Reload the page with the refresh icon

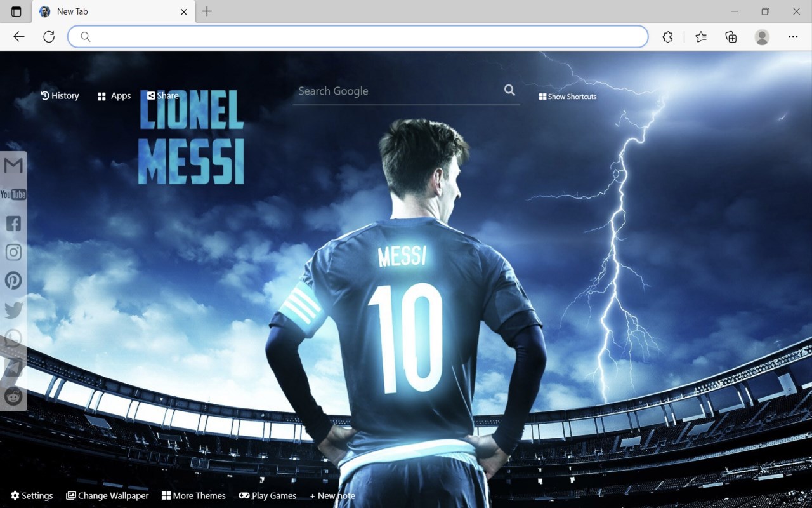pyautogui.click(x=49, y=37)
